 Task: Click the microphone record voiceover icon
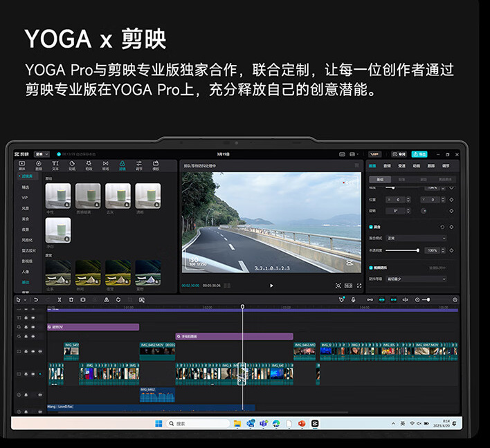(x=353, y=300)
